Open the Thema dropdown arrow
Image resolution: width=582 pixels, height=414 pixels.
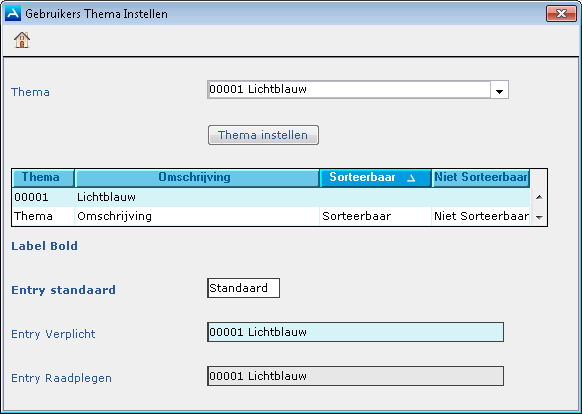[499, 90]
